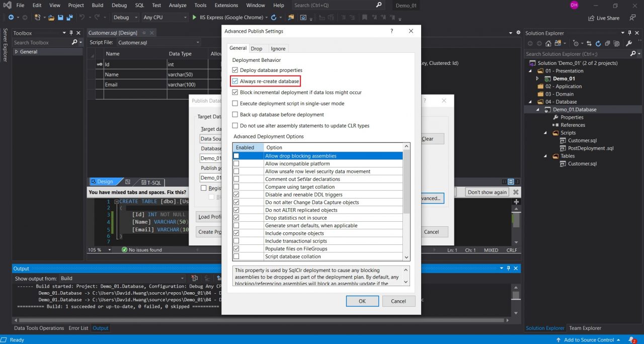
Task: Collapse All in Solution Explorer
Action: pos(608,43)
